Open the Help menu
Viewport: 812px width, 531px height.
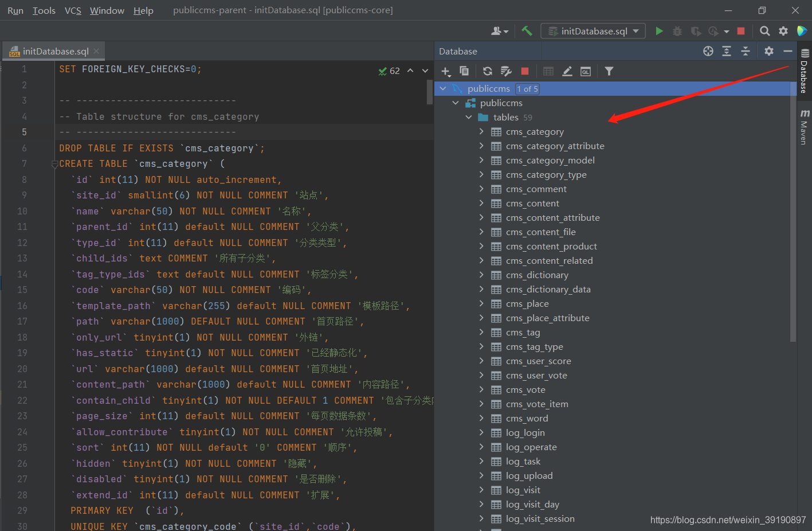coord(143,10)
